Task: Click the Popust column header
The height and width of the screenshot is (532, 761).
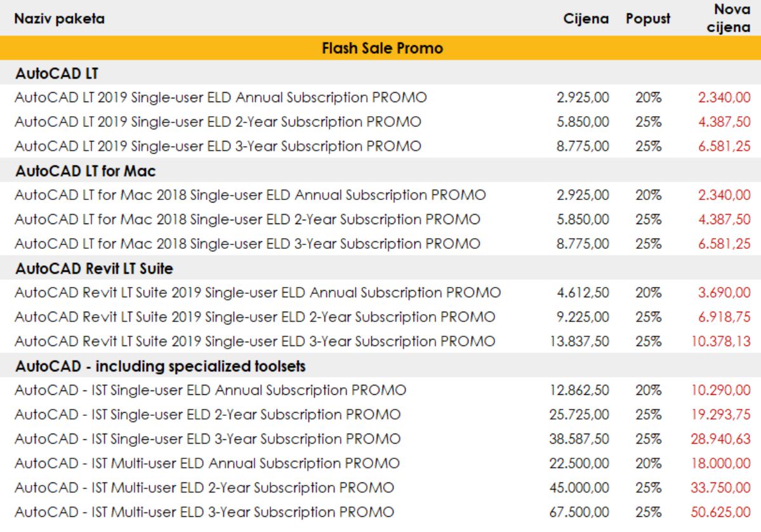Action: (x=647, y=20)
